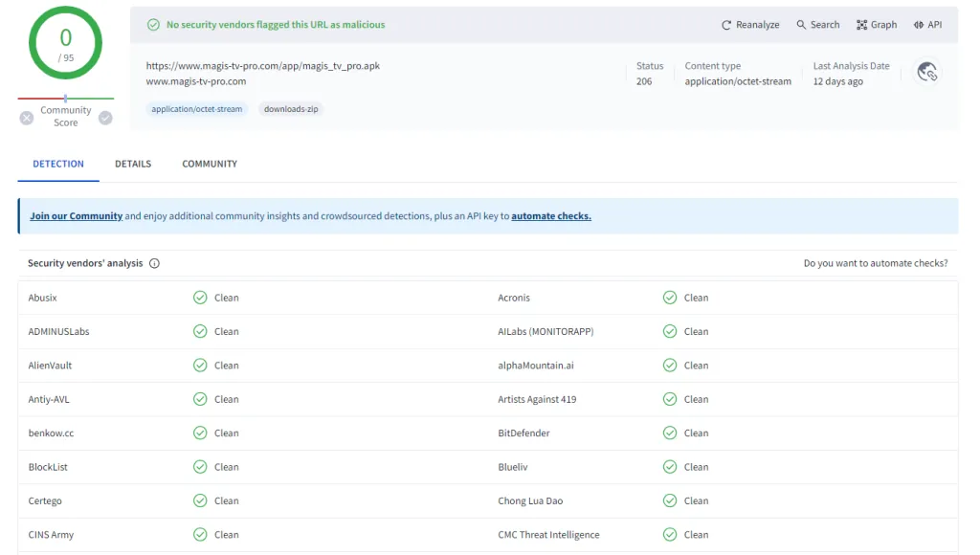
Task: Click the Search magnifier icon
Action: click(801, 24)
